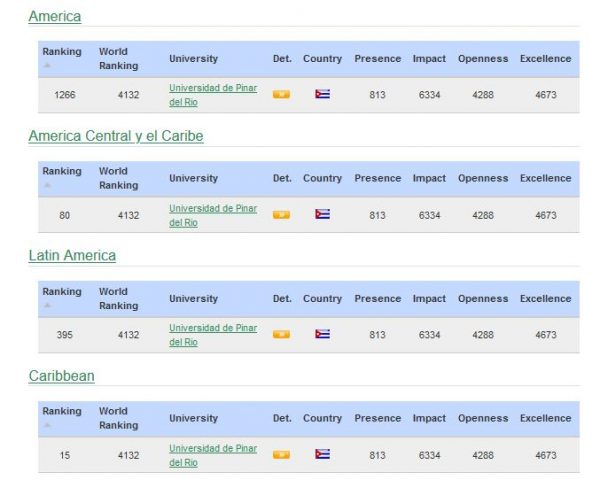This screenshot has width=600, height=480.
Task: Click Impact header in America Central y el Caribe table
Action: point(429,179)
